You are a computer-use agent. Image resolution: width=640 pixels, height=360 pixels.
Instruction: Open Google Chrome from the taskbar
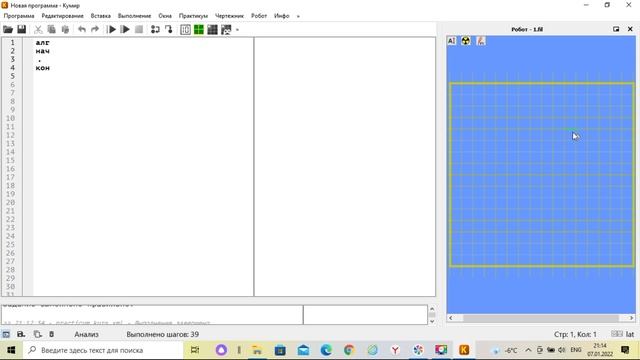tap(349, 350)
